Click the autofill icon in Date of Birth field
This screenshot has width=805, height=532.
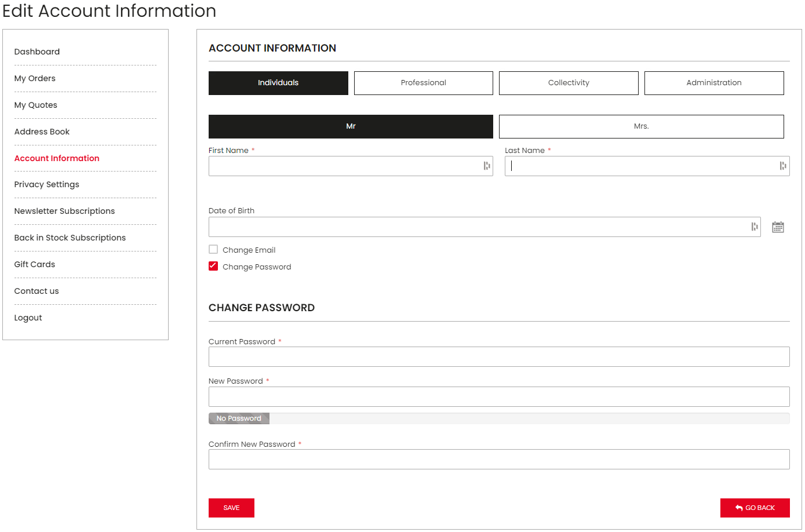(755, 227)
